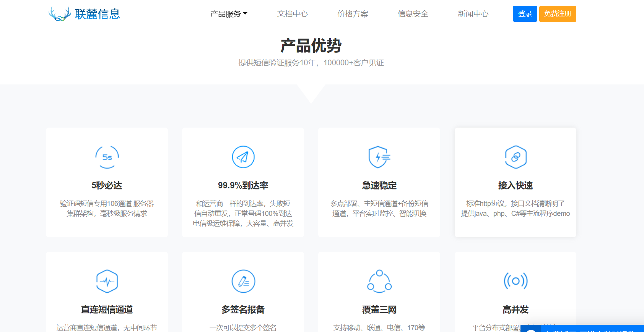
Task: Click the three-node network icon
Action: coord(379,281)
